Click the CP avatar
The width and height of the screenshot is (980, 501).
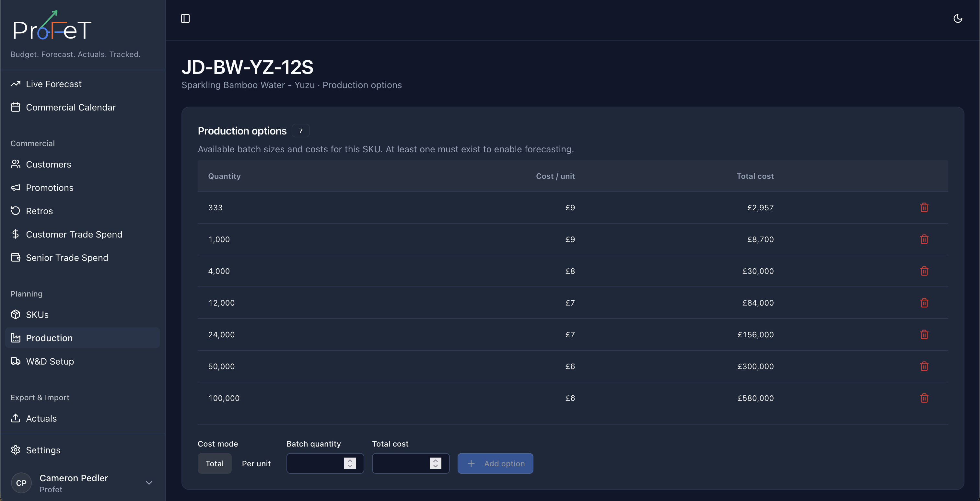pos(21,483)
